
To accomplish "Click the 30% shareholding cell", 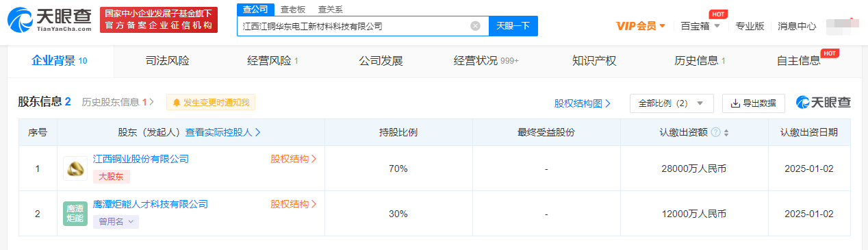I will (398, 214).
